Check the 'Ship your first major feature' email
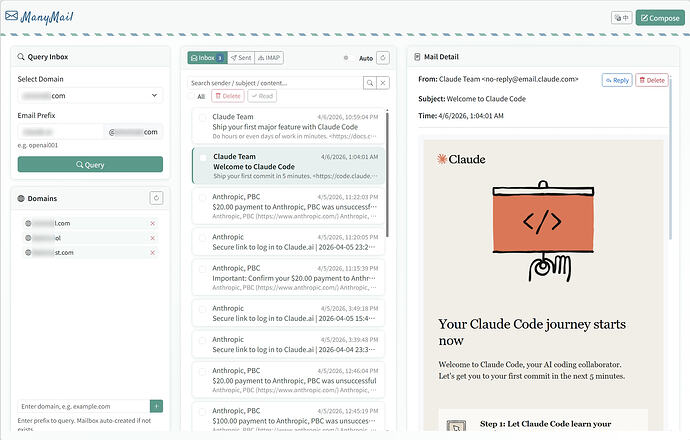This screenshot has width=690, height=440. click(202, 117)
